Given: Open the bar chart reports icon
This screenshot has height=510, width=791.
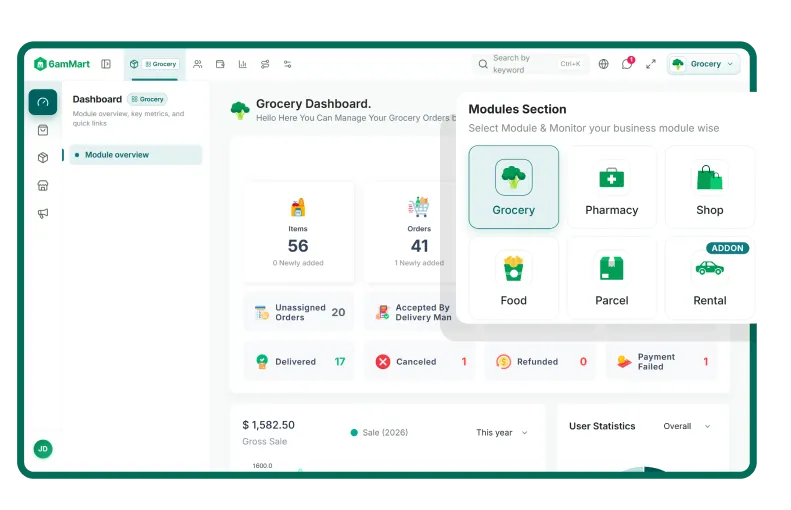Looking at the screenshot, I should (243, 64).
